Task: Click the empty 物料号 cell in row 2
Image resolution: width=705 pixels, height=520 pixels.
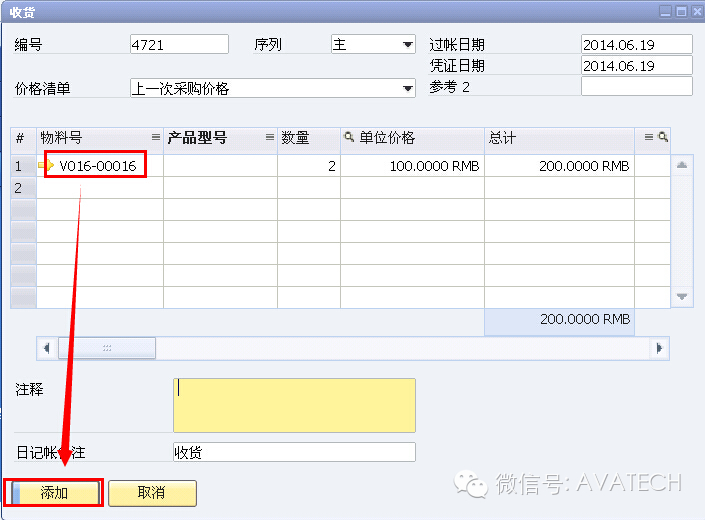Action: click(100, 187)
